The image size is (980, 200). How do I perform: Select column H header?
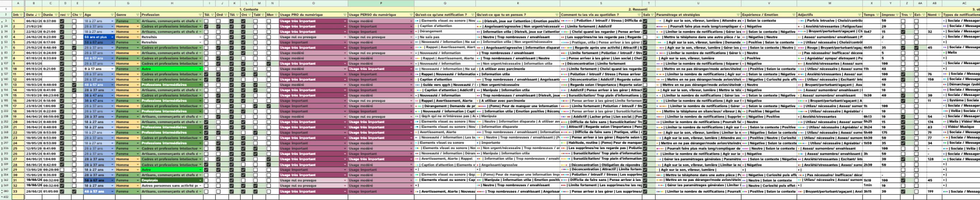click(172, 4)
